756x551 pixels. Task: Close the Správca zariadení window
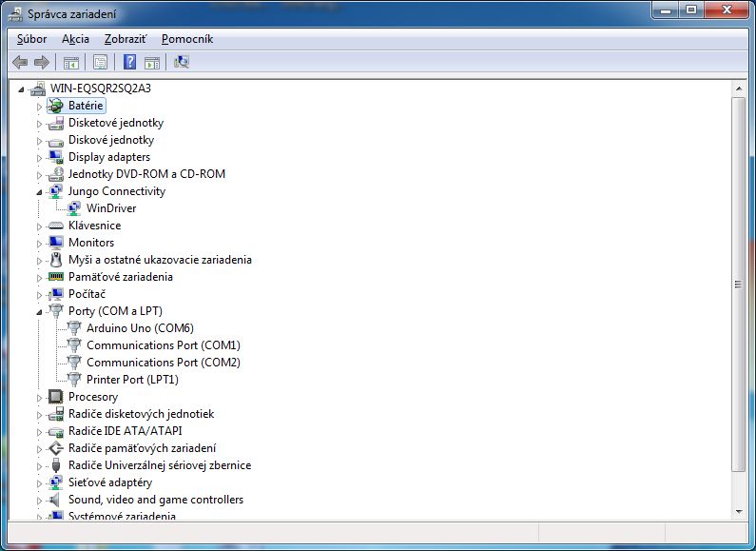727,10
